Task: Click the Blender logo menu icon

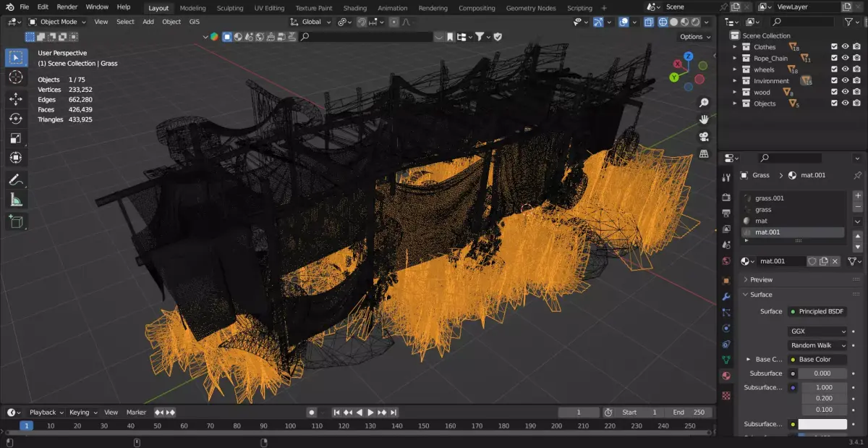Action: point(9,7)
